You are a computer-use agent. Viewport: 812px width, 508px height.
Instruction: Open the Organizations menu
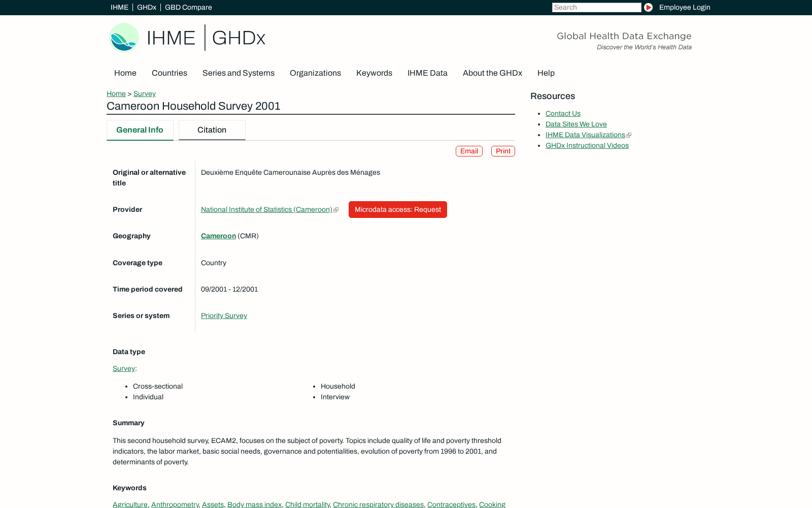pos(315,73)
